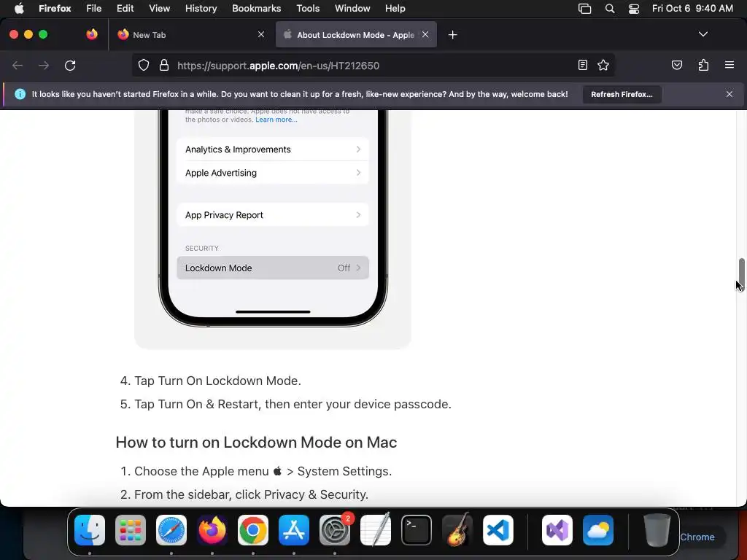Click 'From the sidebar, click Privacy & Security.' text
This screenshot has height=560, width=747.
click(251, 495)
